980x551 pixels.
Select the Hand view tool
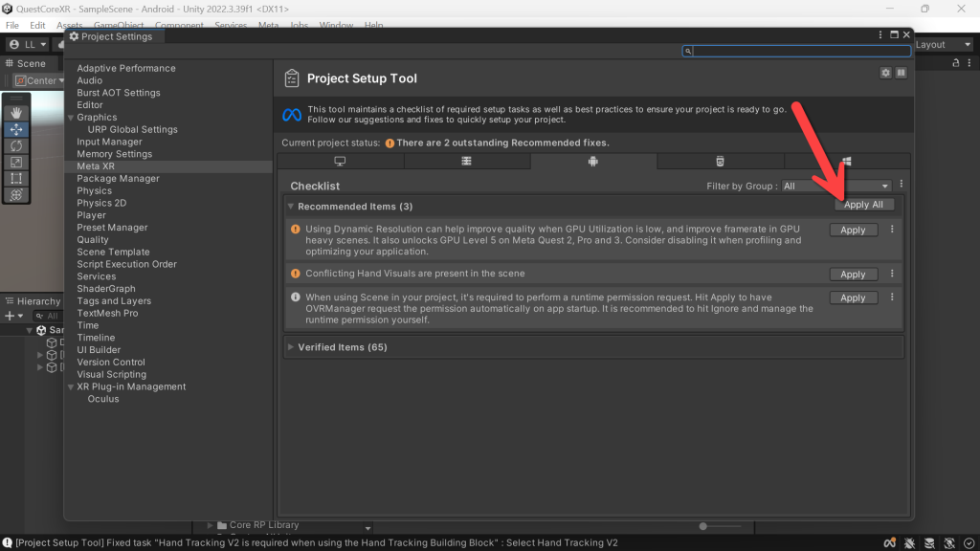(16, 113)
